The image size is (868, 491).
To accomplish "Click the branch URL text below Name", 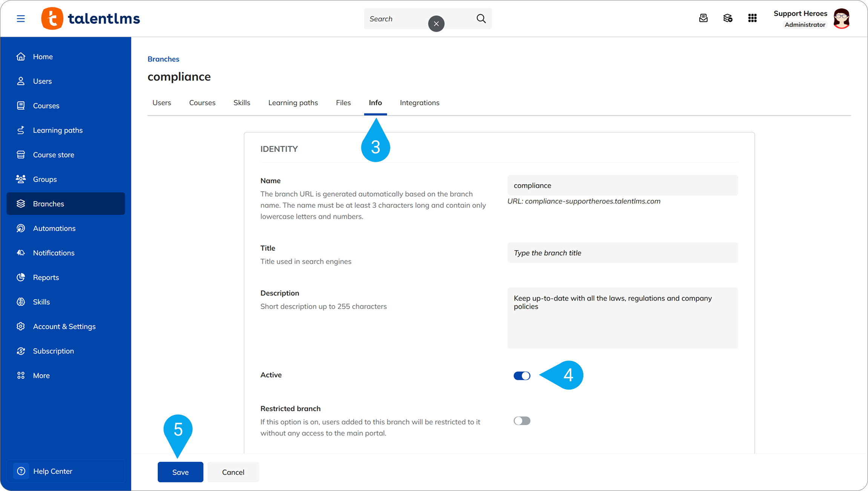I will point(584,201).
